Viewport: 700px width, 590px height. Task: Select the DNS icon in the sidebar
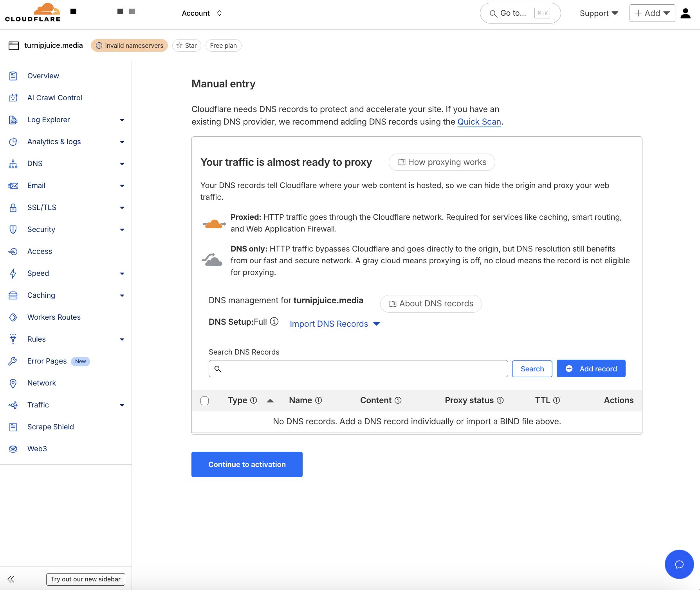[x=13, y=163]
